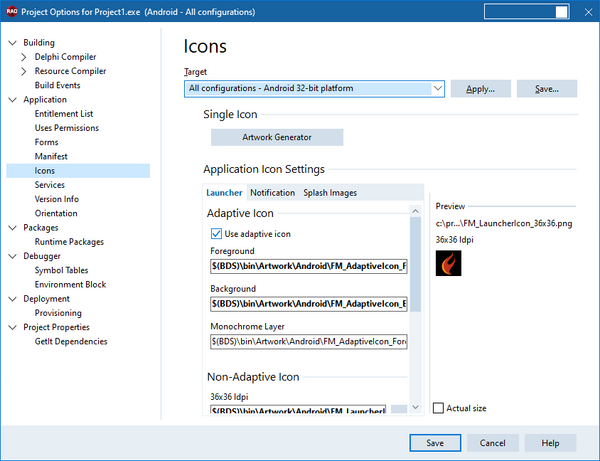Viewport: 600px width, 461px height.
Task: Select Version Info in the tree
Action: [x=57, y=199]
